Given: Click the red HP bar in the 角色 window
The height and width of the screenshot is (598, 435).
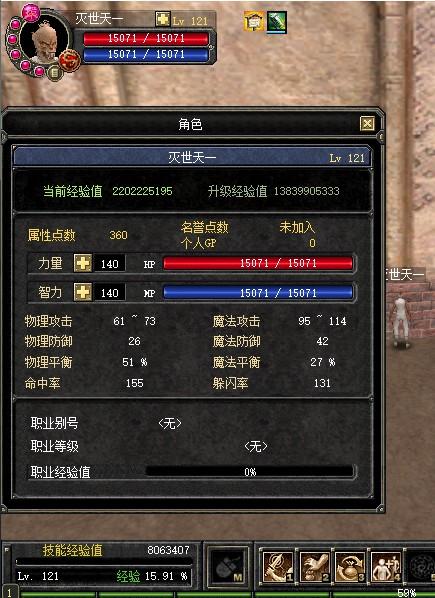Looking at the screenshot, I should click(x=258, y=263).
